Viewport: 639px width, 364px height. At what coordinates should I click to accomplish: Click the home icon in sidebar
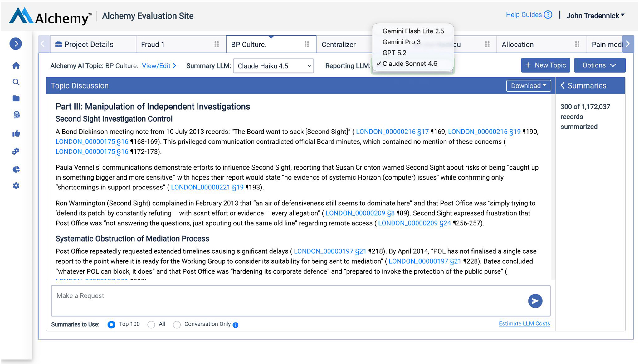[16, 65]
